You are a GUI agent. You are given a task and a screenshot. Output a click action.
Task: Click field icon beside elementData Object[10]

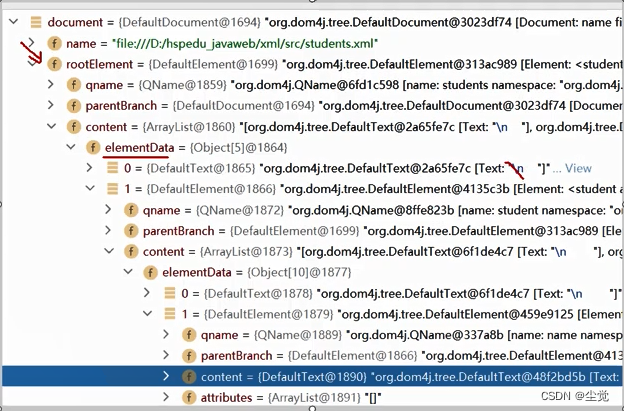point(150,273)
